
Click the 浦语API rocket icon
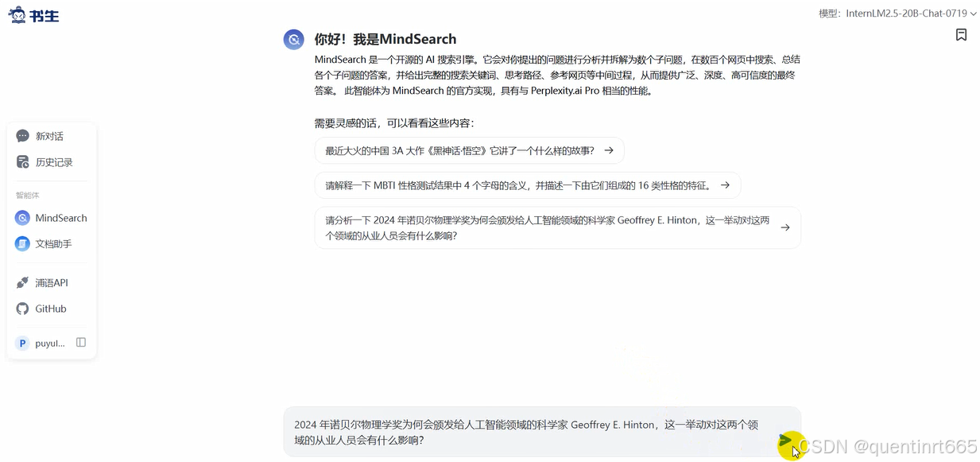coord(22,283)
